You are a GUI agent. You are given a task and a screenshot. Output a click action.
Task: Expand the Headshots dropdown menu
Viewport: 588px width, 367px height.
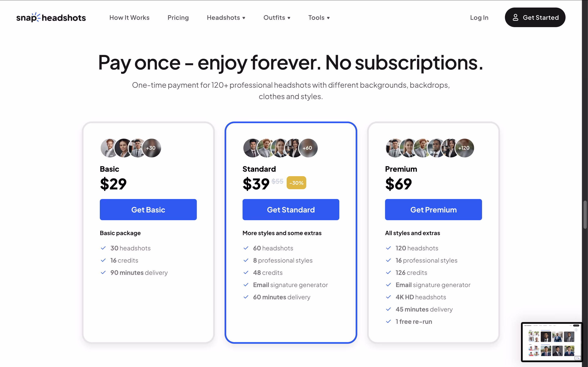coord(226,18)
